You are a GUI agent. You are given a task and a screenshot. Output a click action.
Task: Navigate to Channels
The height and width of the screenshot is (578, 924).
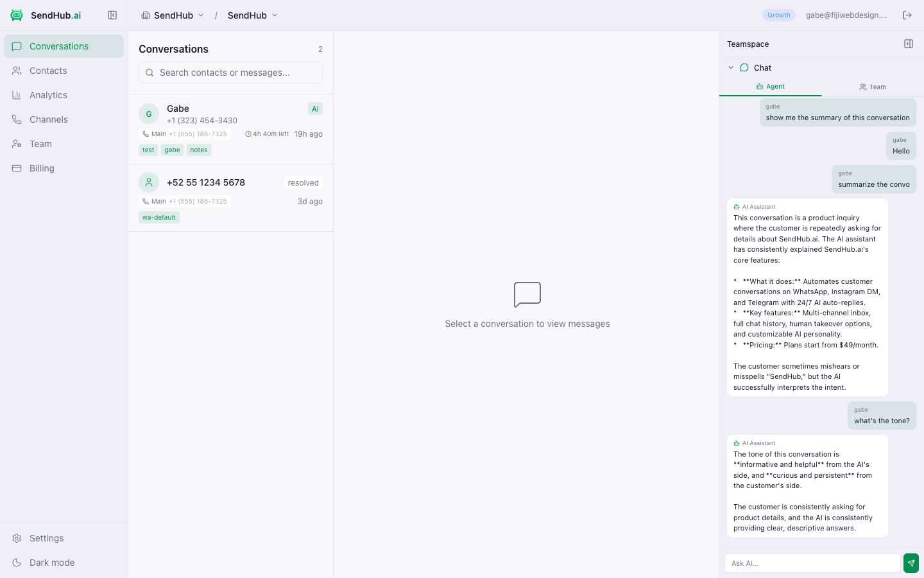64,119
